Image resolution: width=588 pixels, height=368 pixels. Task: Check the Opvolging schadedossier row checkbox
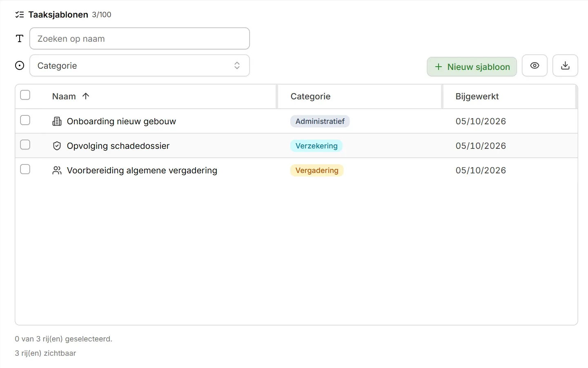click(25, 144)
